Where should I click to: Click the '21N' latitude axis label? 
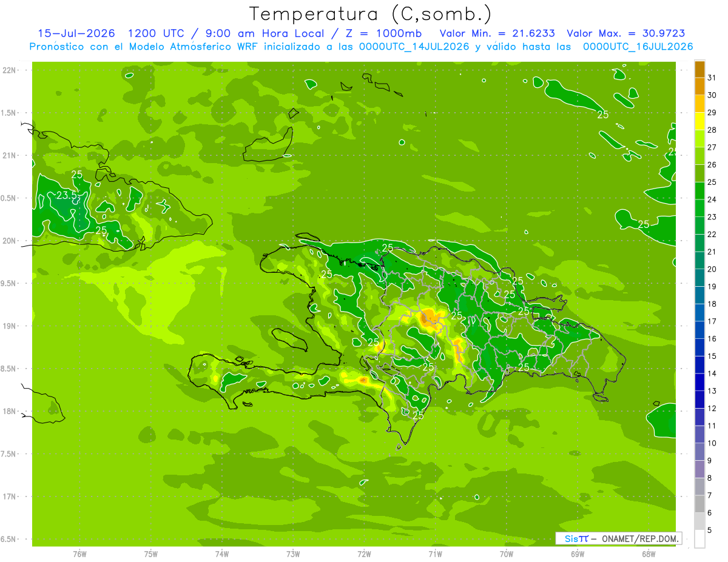tap(9, 155)
